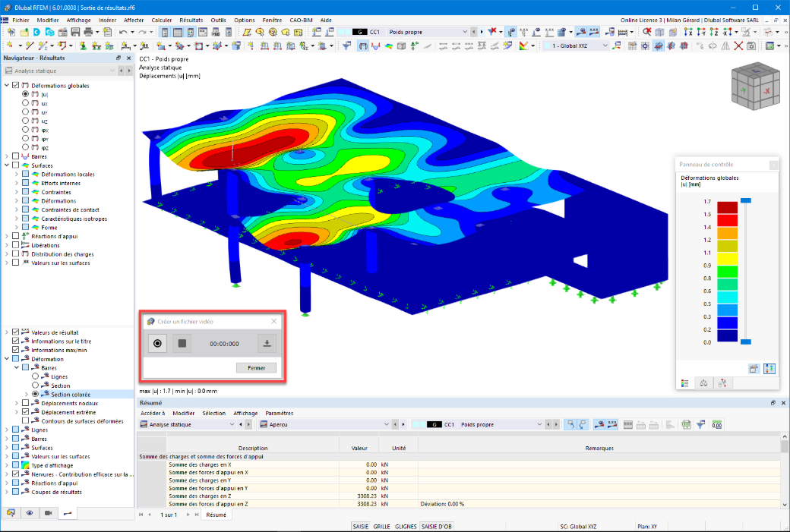Click the dark red 1.7 color swatch in legend

point(727,207)
